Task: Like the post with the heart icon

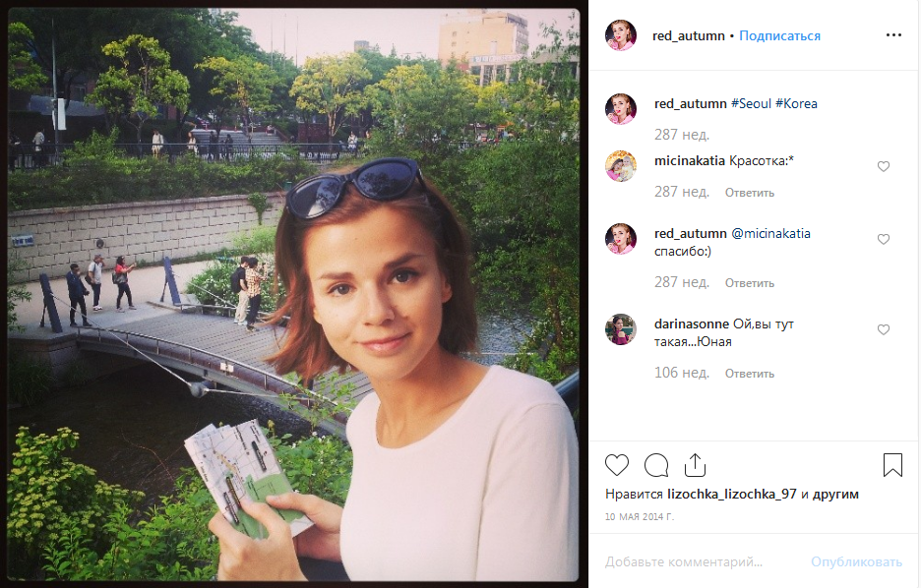Action: 617,465
